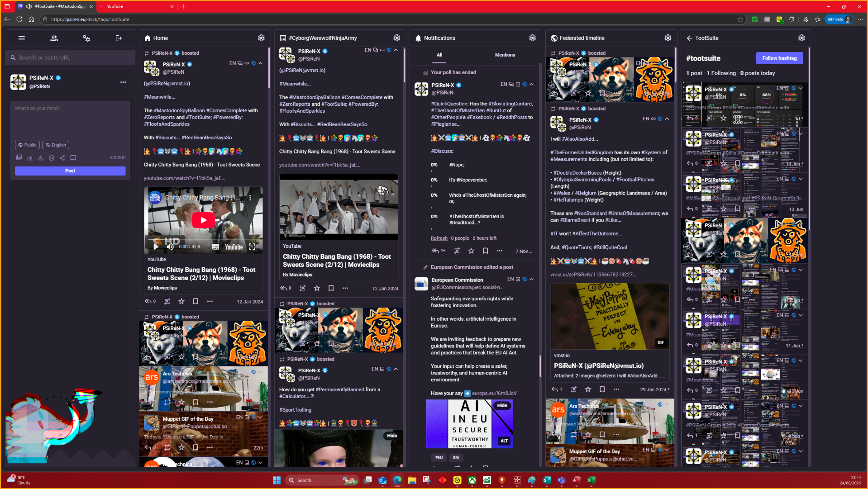This screenshot has width=868, height=489.
Task: Open the YouTube player three-dot menu
Action: (x=250, y=198)
